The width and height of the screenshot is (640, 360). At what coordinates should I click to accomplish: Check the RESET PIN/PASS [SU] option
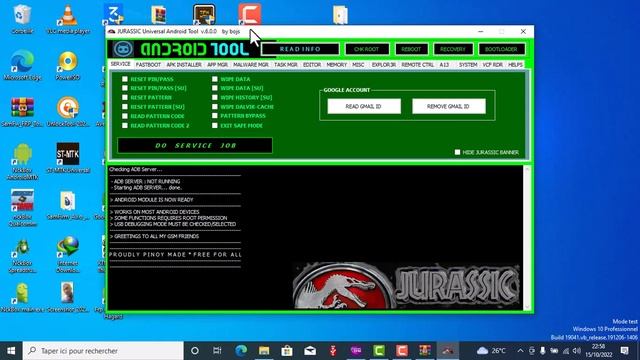(125, 88)
